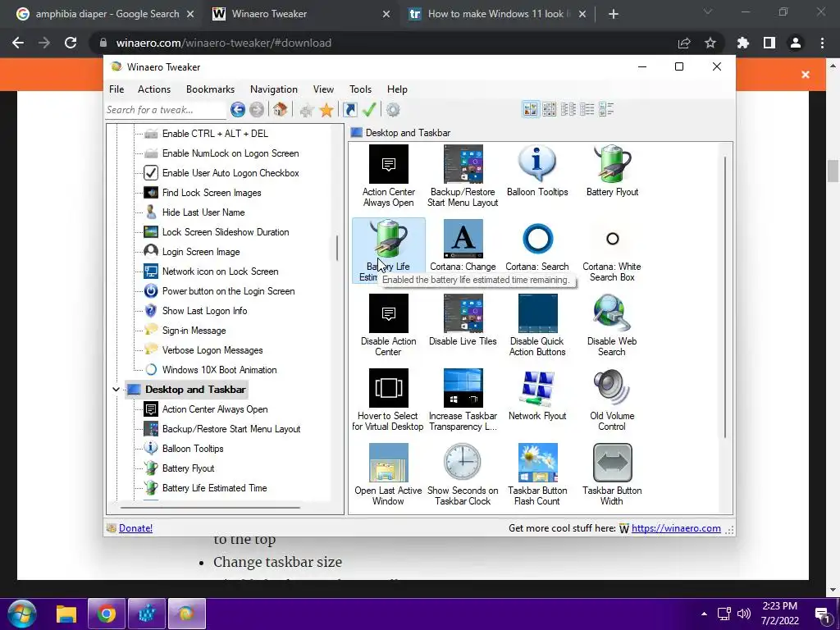Open the Help menu

pyautogui.click(x=397, y=89)
